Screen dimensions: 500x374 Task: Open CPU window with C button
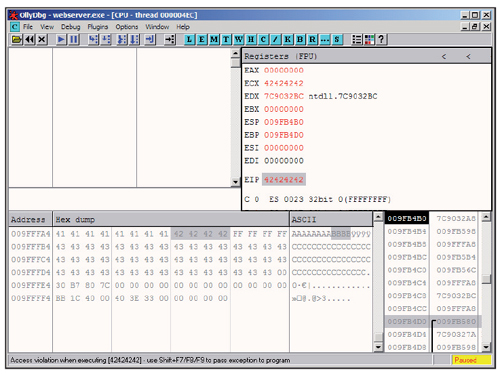(263, 40)
